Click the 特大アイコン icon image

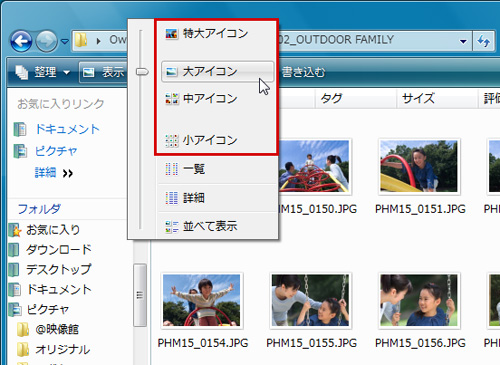pyautogui.click(x=172, y=33)
